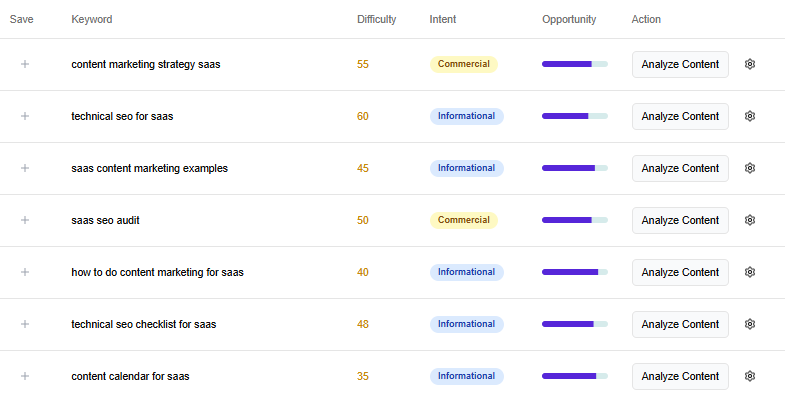Click opportunity bar for 'how to do content marketing for saas'
Viewport: 785px width, 394px height.
pos(575,272)
